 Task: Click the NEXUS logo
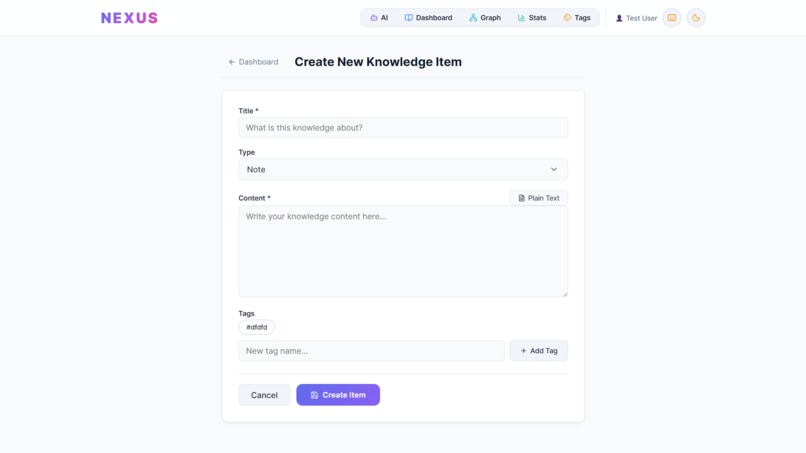(x=129, y=18)
